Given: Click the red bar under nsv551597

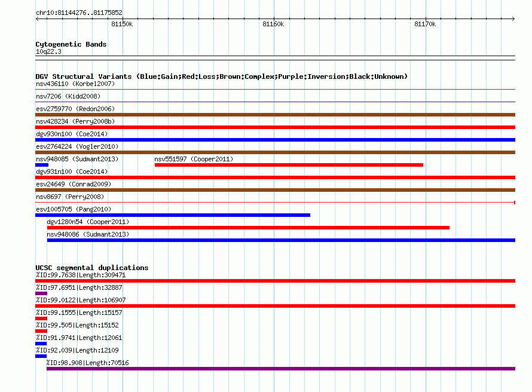Looking at the screenshot, I should click(x=289, y=165).
